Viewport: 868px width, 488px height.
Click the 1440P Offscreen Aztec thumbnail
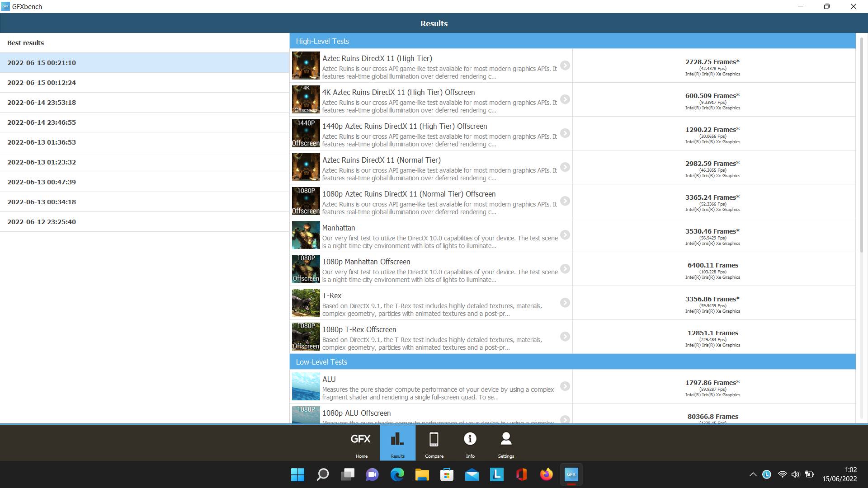306,133
